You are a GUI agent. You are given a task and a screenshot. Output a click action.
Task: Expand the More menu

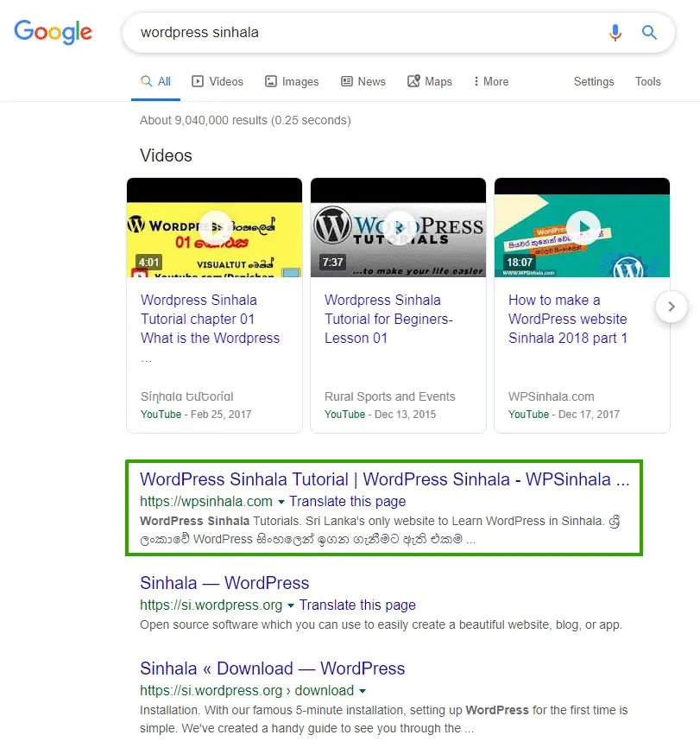490,81
